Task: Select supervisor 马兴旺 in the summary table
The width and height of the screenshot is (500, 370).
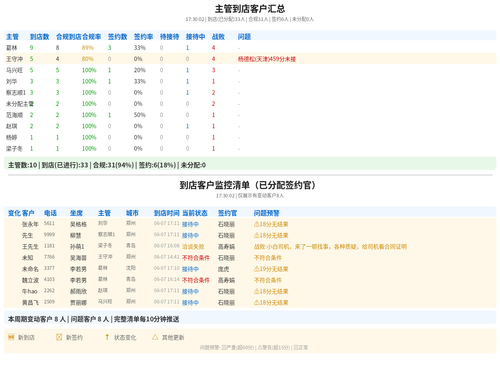Action: [14, 70]
